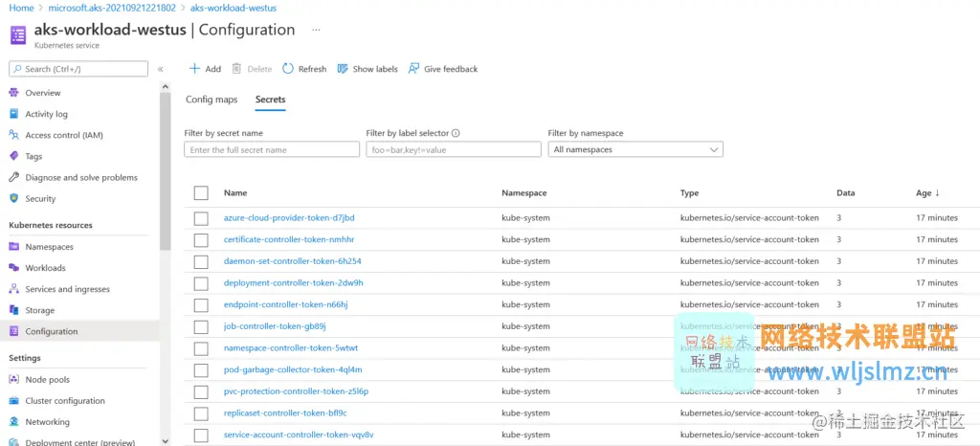Click the Node pools icon
This screenshot has width=980, height=446.
point(13,380)
